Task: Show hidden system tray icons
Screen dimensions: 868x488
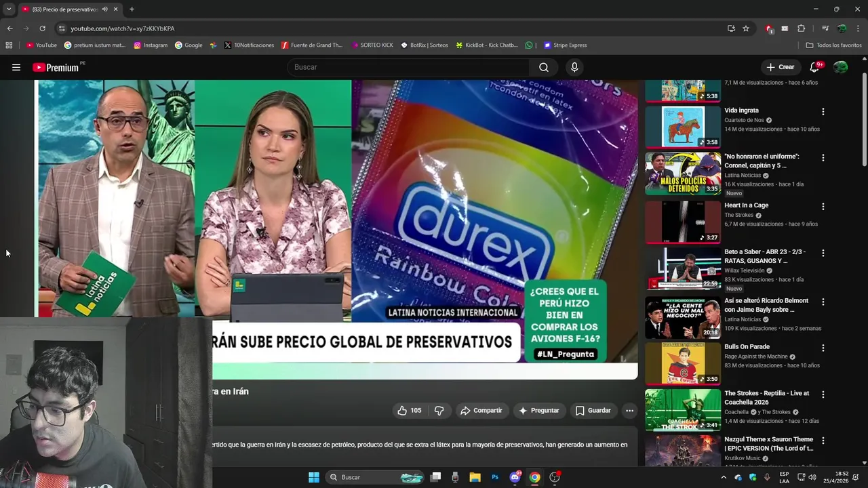Action: click(724, 477)
